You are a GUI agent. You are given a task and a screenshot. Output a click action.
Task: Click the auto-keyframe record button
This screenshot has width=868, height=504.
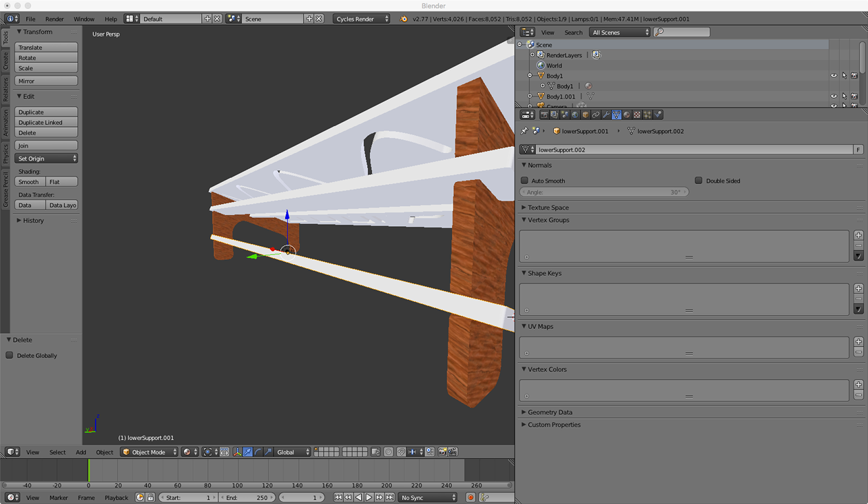click(471, 497)
